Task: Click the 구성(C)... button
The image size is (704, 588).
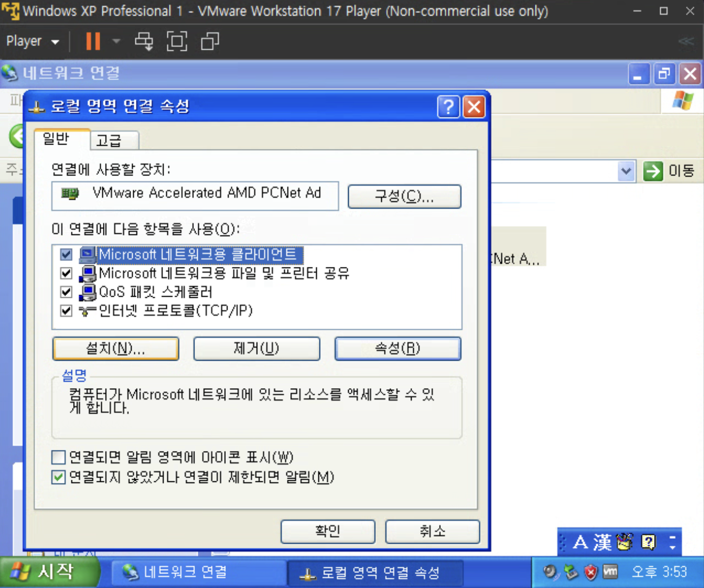Action: tap(405, 196)
